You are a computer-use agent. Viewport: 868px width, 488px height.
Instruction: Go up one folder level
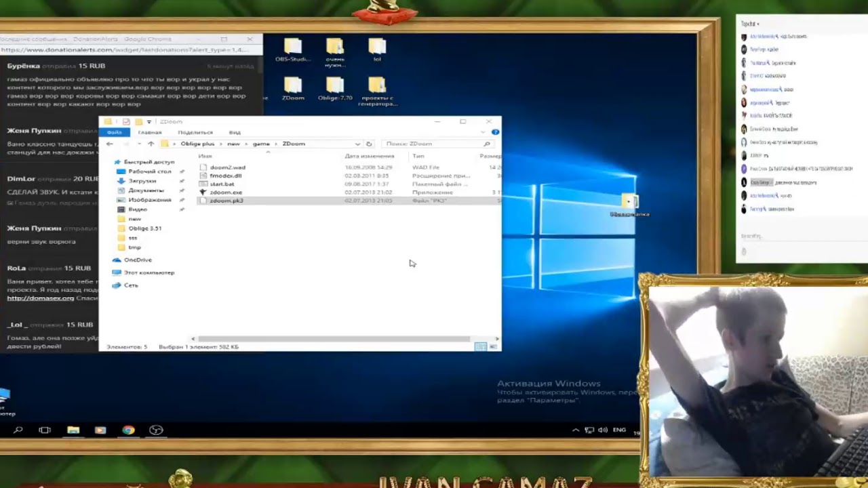point(151,144)
